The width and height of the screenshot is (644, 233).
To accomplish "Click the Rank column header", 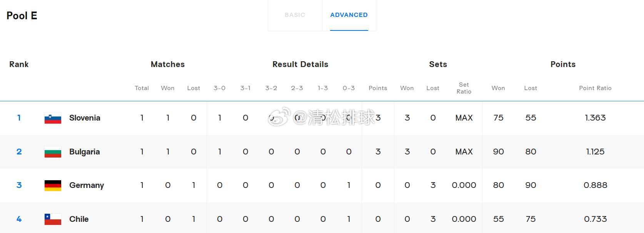I will tap(19, 64).
